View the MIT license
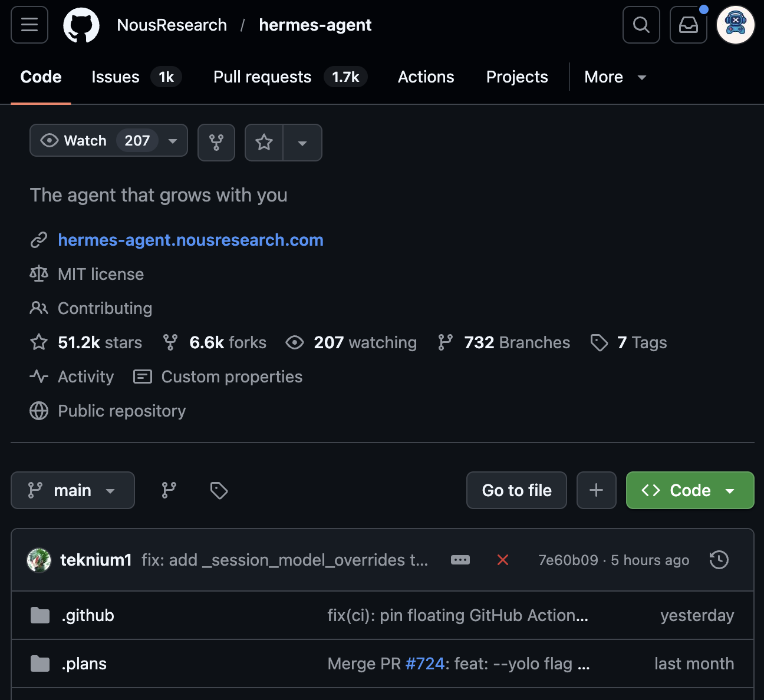The width and height of the screenshot is (764, 700). point(101,274)
